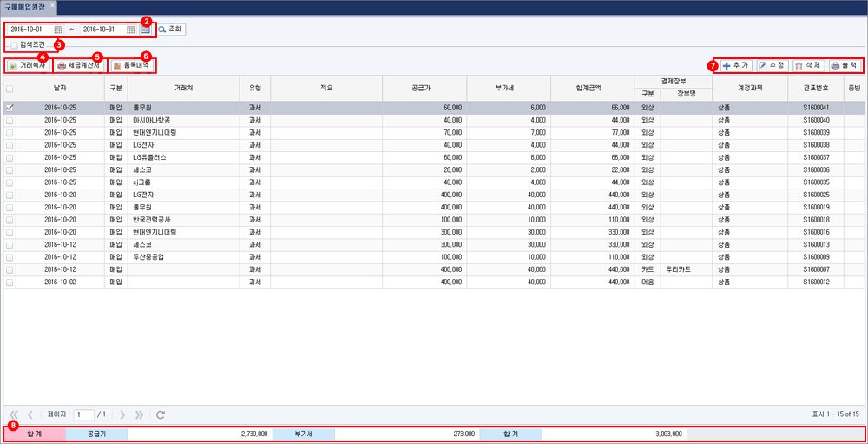Check the row with voucher S1600007
This screenshot has width=868, height=444.
10,270
